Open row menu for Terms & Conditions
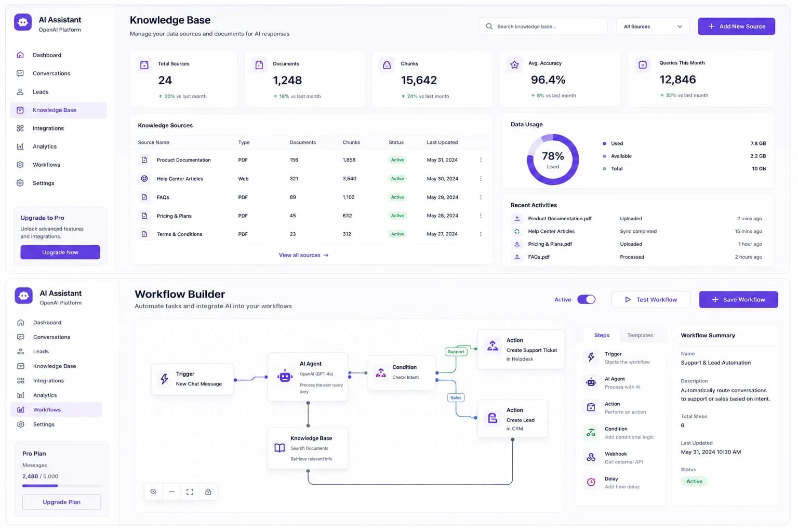This screenshot has height=532, width=798. (481, 234)
